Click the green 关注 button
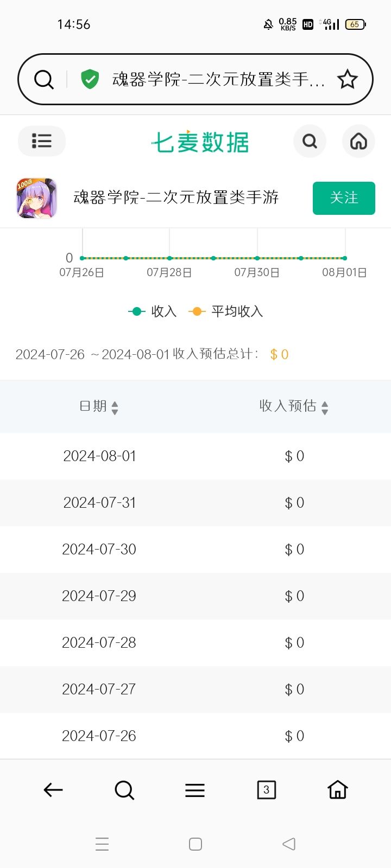Viewport: 391px width, 868px height. pyautogui.click(x=344, y=198)
